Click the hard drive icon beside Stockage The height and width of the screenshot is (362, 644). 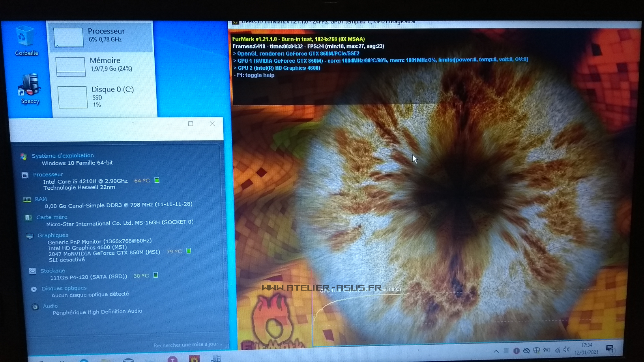tap(32, 271)
